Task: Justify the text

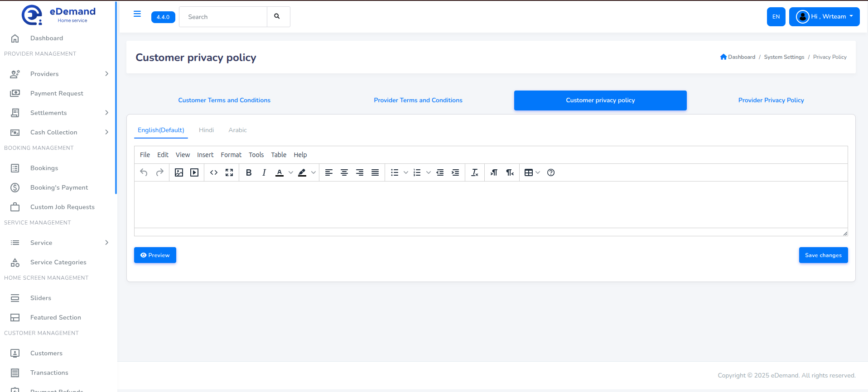Action: (x=375, y=172)
